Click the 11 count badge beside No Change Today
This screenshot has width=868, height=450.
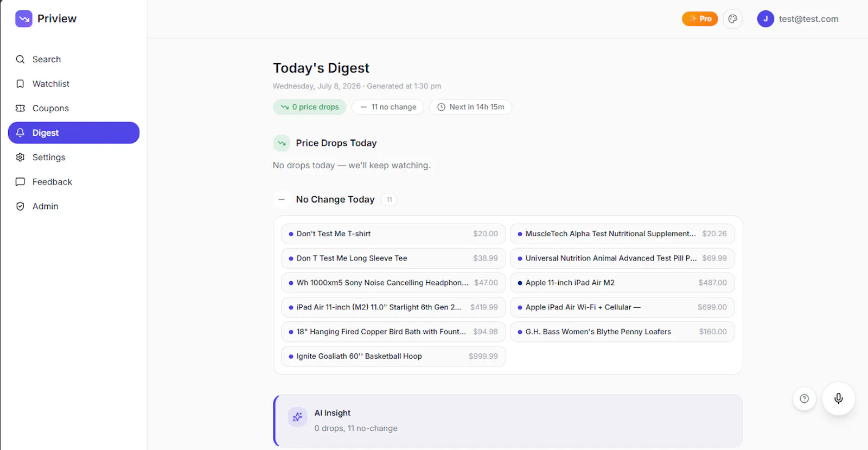coord(389,199)
